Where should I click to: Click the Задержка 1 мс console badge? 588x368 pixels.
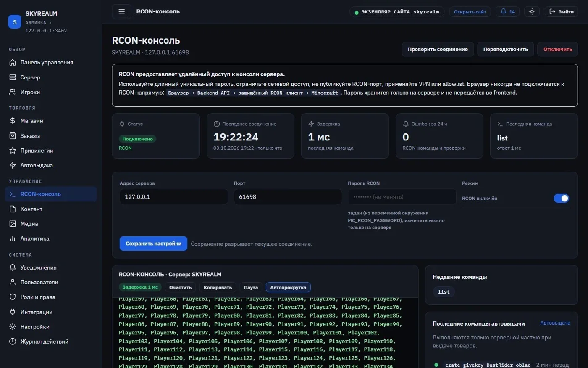(140, 287)
